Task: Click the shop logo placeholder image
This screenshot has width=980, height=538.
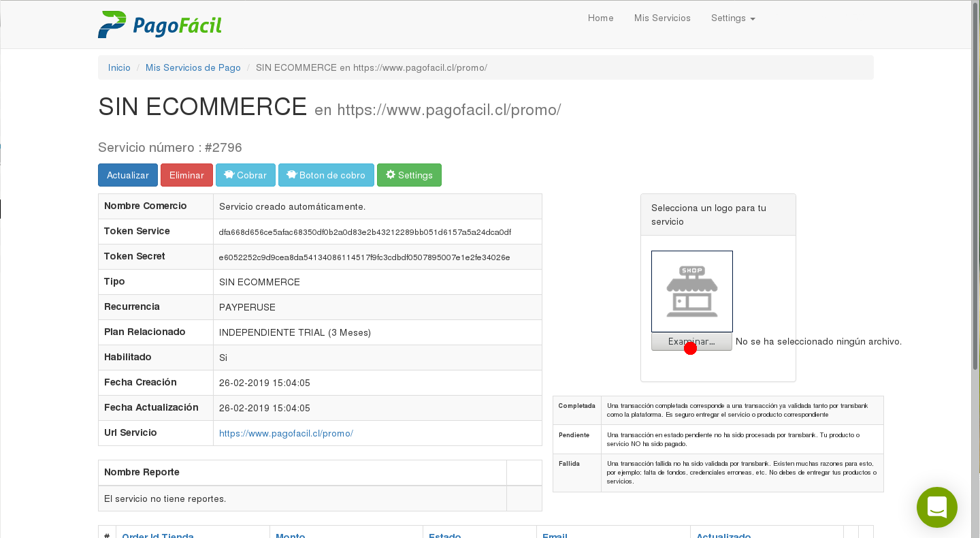Action: pyautogui.click(x=691, y=291)
